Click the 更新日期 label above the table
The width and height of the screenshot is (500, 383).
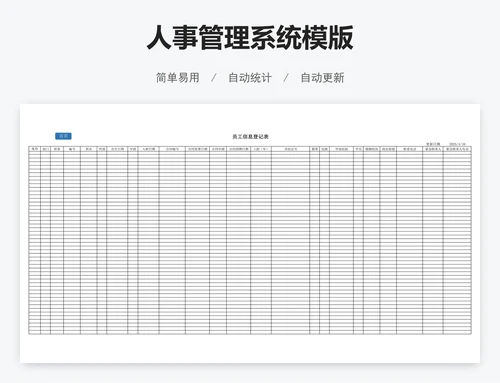coord(433,144)
